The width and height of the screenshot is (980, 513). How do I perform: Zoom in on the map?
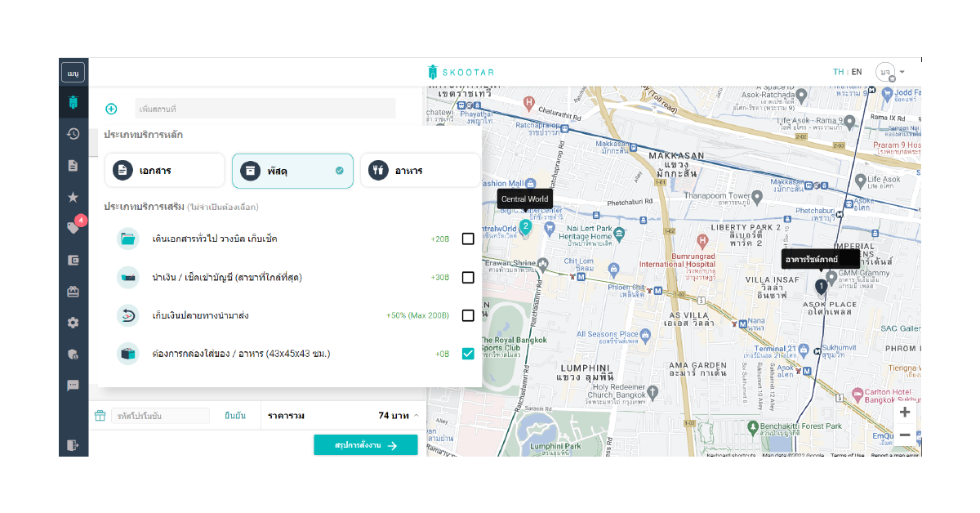click(905, 413)
